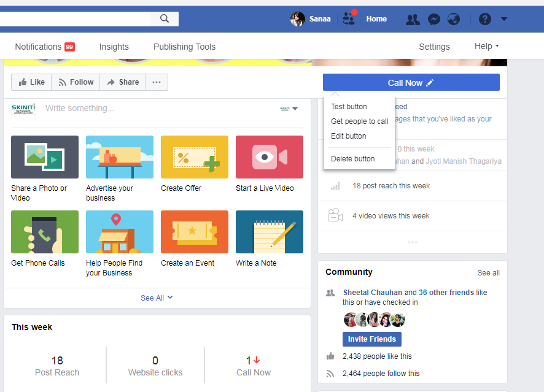Click the Advertise your business icon

(120, 157)
